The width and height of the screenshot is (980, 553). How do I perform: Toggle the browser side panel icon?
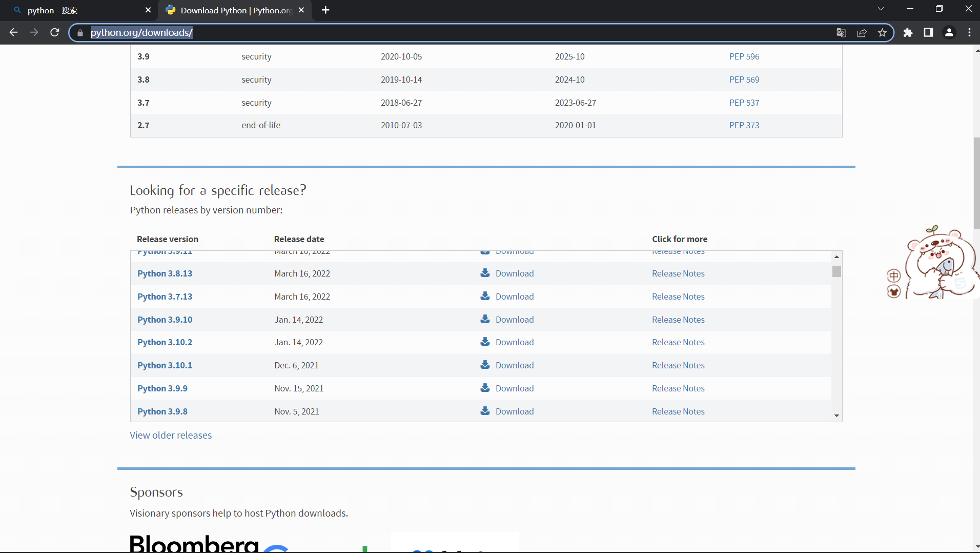pos(928,33)
